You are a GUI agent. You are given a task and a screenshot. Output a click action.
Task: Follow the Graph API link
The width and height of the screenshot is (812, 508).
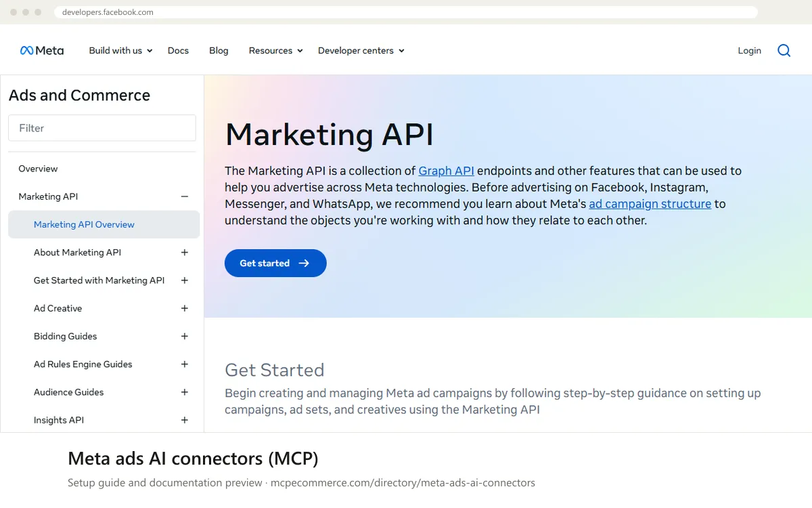click(446, 171)
